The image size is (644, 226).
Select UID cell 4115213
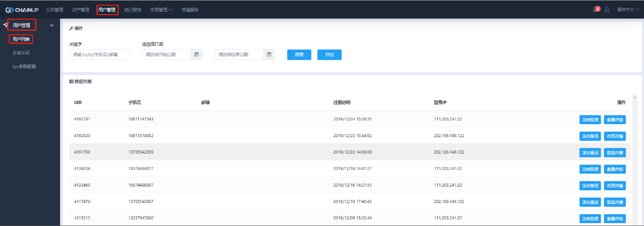tap(82, 218)
